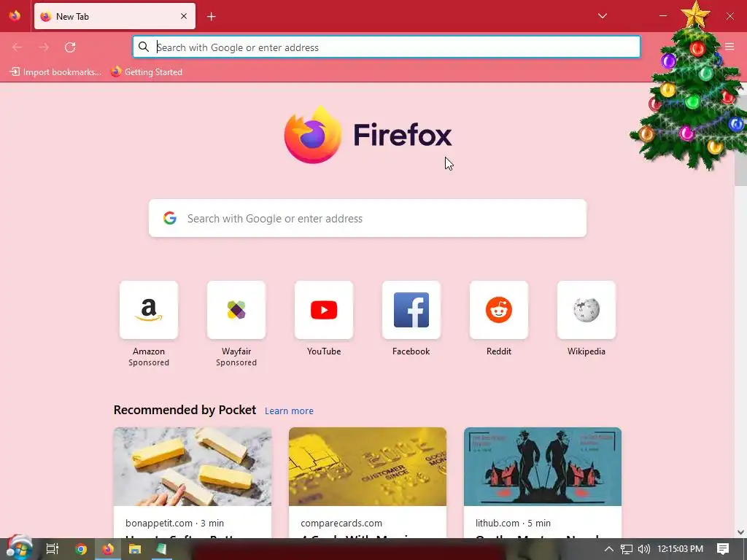Click the Recommended by Pocket heading
Image resolution: width=747 pixels, height=560 pixels.
(x=185, y=410)
